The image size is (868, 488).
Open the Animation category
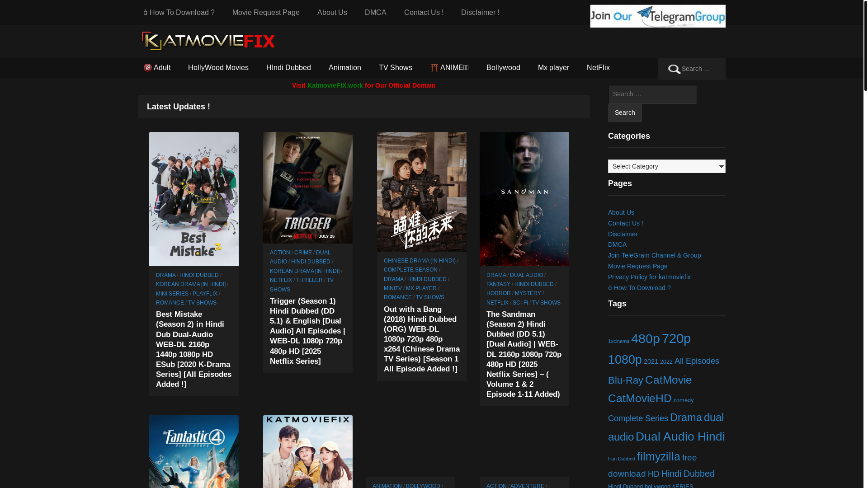(x=344, y=68)
